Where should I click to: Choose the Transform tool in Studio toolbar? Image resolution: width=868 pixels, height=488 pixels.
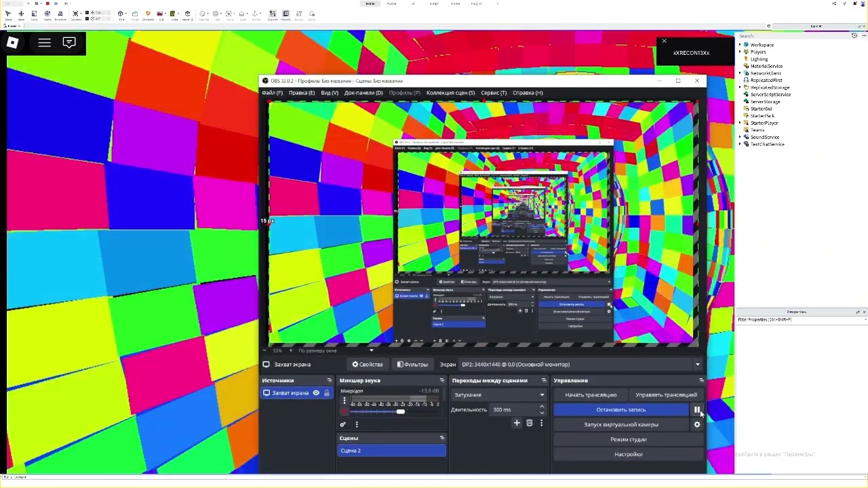click(x=60, y=14)
